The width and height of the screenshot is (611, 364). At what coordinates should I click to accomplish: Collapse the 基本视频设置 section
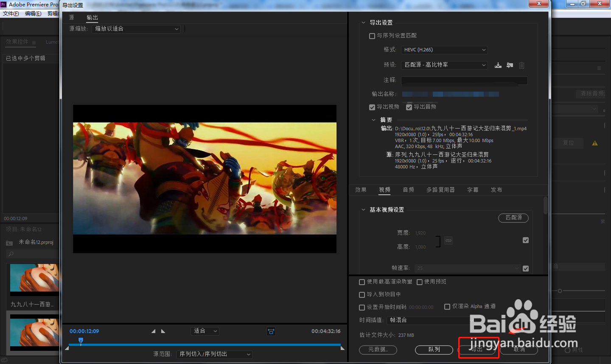363,210
